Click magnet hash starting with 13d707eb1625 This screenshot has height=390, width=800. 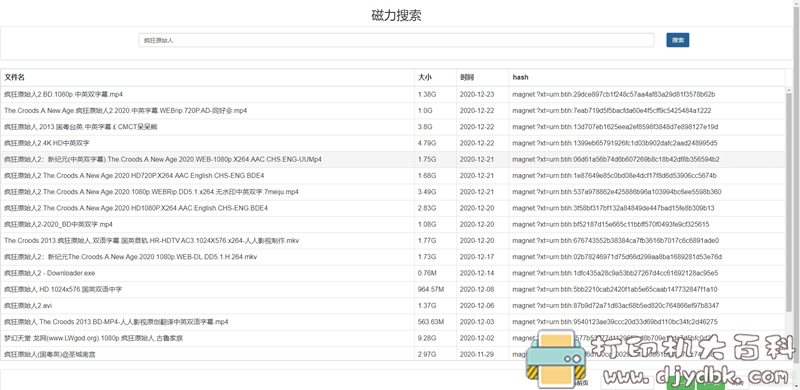(615, 127)
